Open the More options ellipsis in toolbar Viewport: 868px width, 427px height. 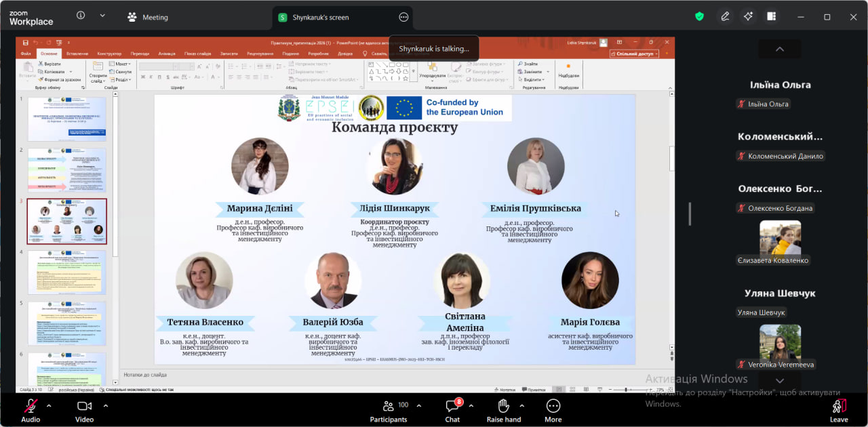click(553, 410)
